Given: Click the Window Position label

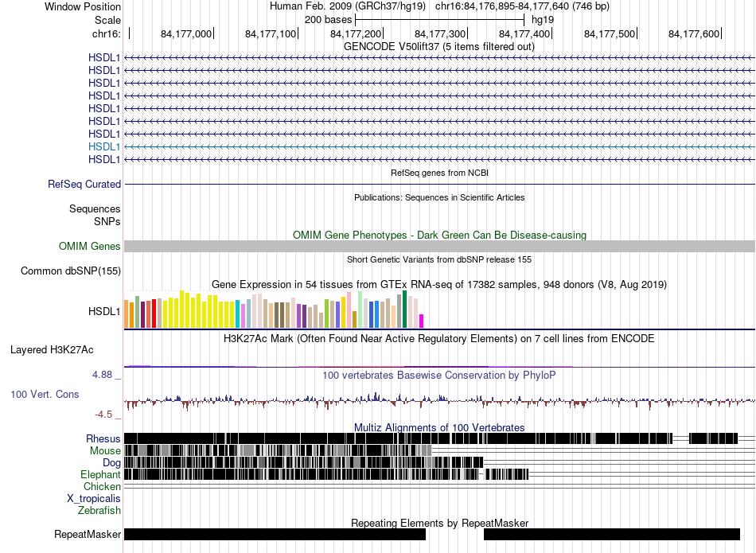Looking at the screenshot, I should (x=83, y=6).
